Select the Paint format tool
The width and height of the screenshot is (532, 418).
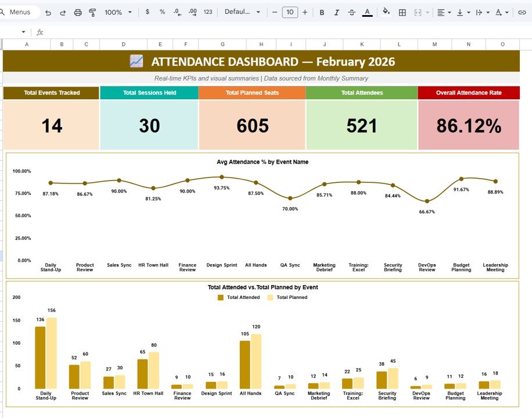[92, 12]
